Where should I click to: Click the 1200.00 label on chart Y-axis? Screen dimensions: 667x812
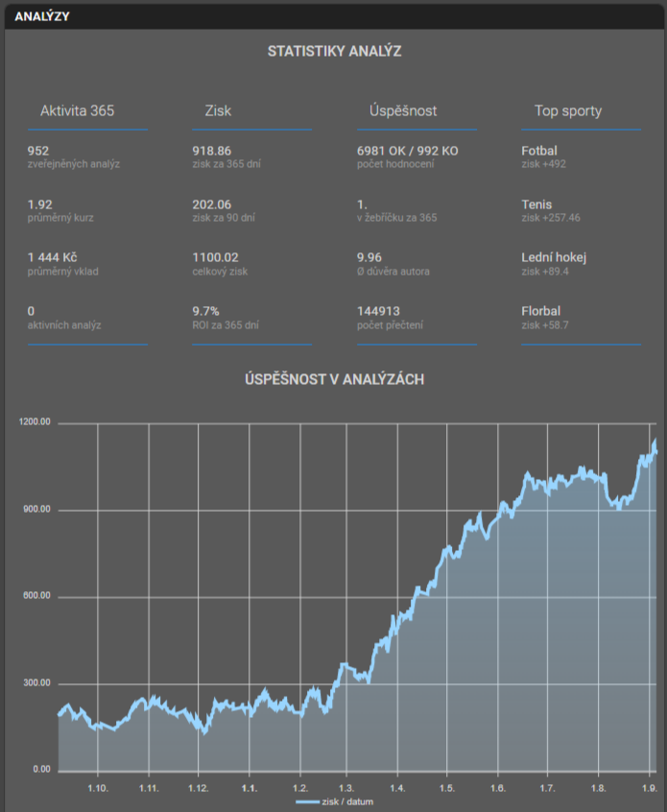[x=35, y=423]
